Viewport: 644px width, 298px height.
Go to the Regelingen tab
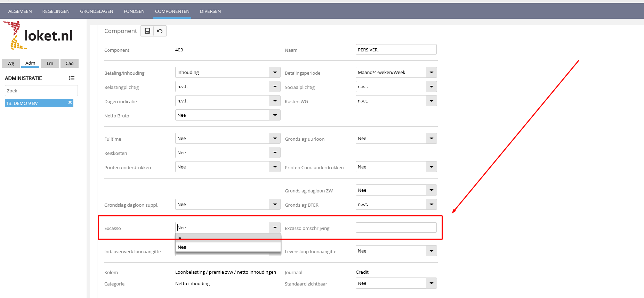tap(56, 11)
